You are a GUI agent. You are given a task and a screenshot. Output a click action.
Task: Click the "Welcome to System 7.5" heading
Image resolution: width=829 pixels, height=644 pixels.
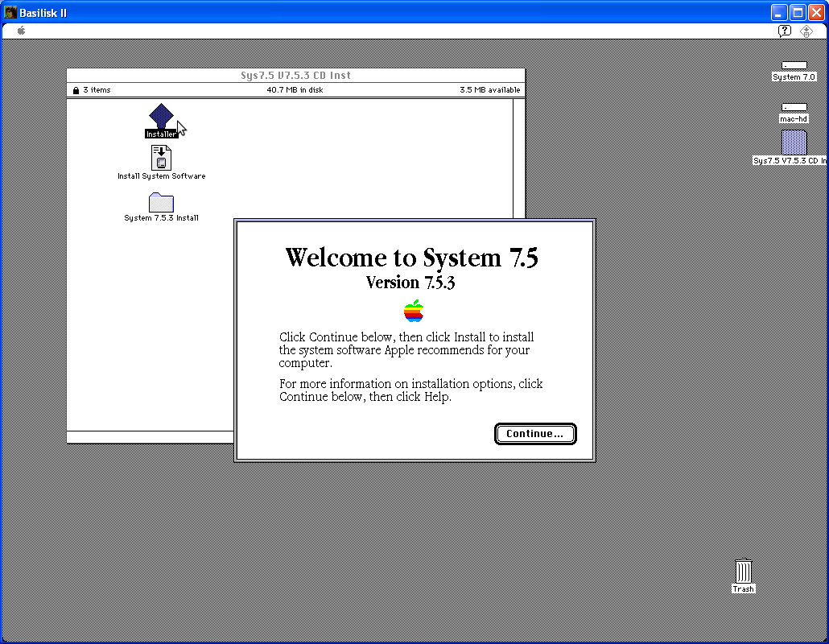pyautogui.click(x=411, y=258)
